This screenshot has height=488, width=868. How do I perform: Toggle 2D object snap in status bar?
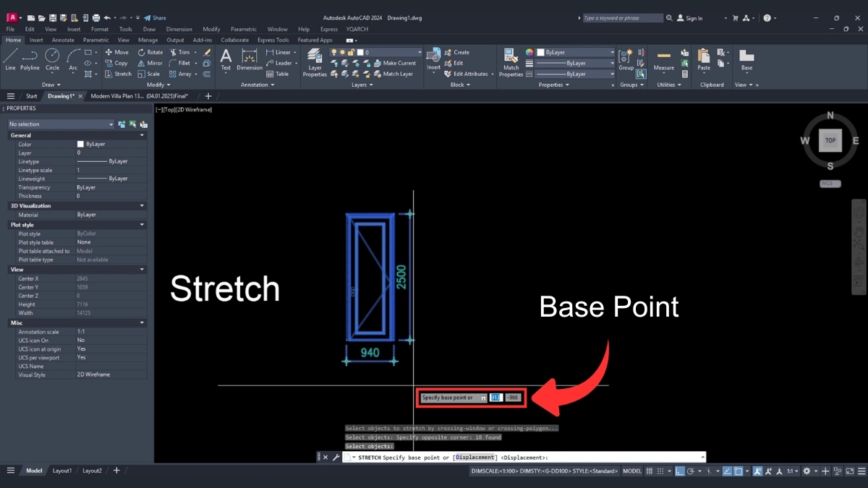point(739,471)
